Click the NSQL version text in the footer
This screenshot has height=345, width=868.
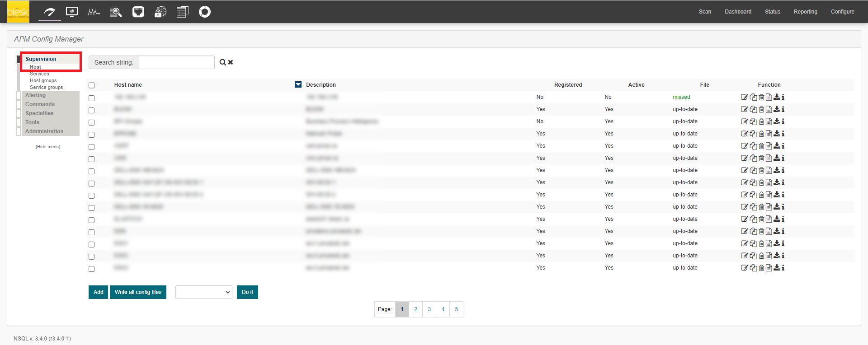coord(42,339)
